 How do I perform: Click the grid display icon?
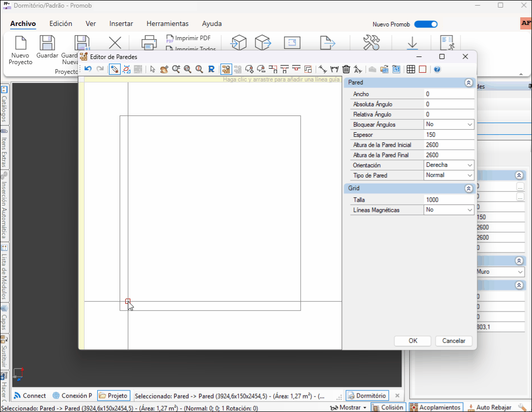pos(411,69)
